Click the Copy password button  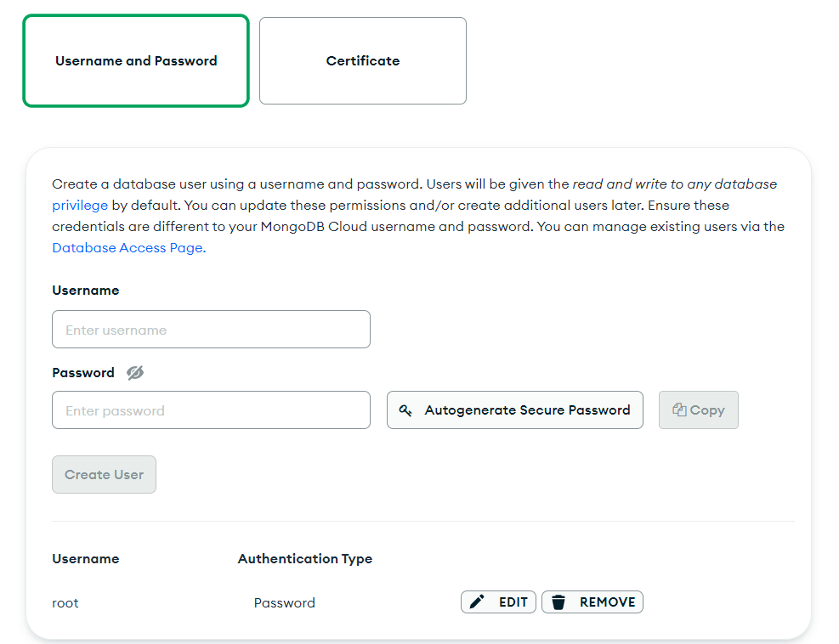coord(698,410)
